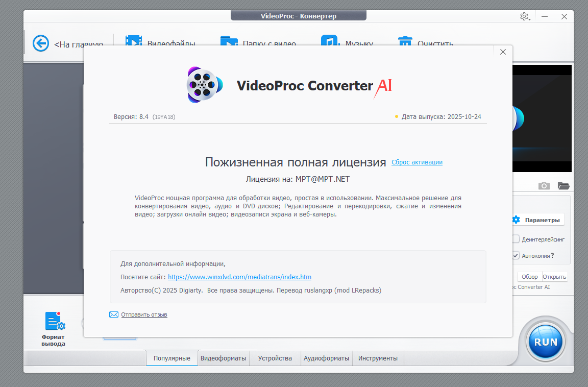Switch to the Инструменты tab
The height and width of the screenshot is (387, 588).
point(378,358)
